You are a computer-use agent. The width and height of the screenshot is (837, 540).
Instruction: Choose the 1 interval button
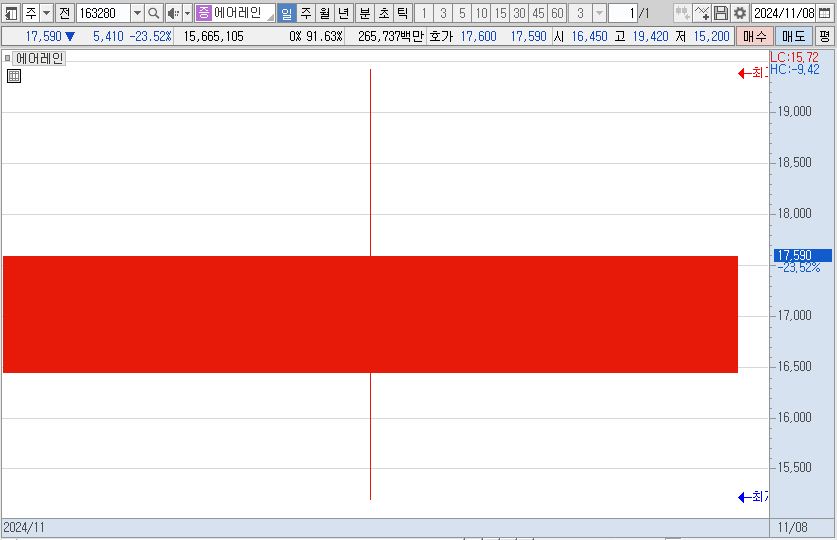(424, 13)
